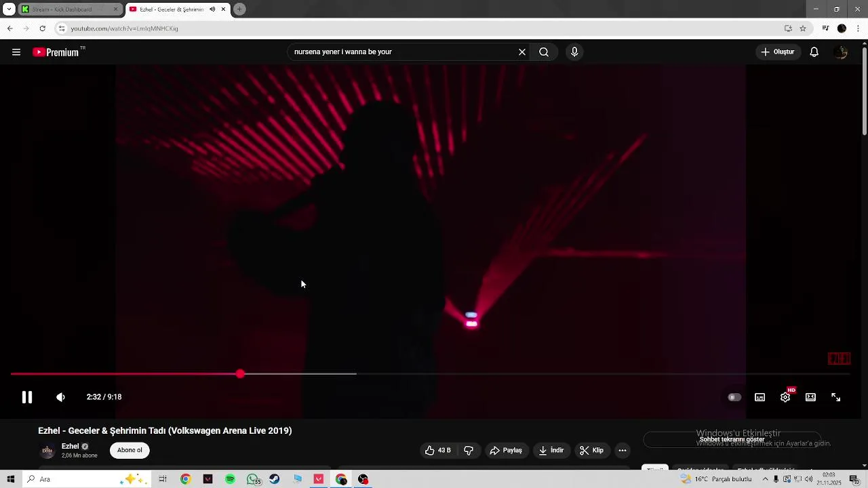This screenshot has width=868, height=488.
Task: Mute the video volume
Action: (x=60, y=397)
